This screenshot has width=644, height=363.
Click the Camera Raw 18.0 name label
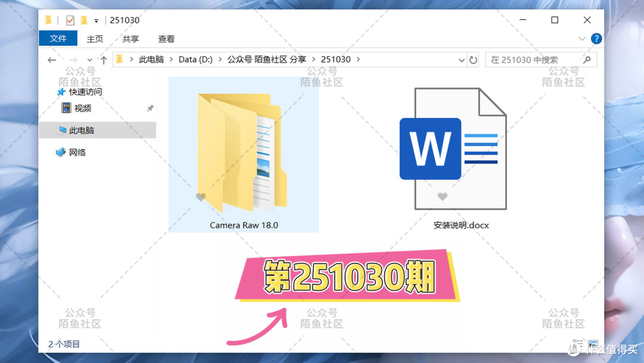click(x=244, y=225)
